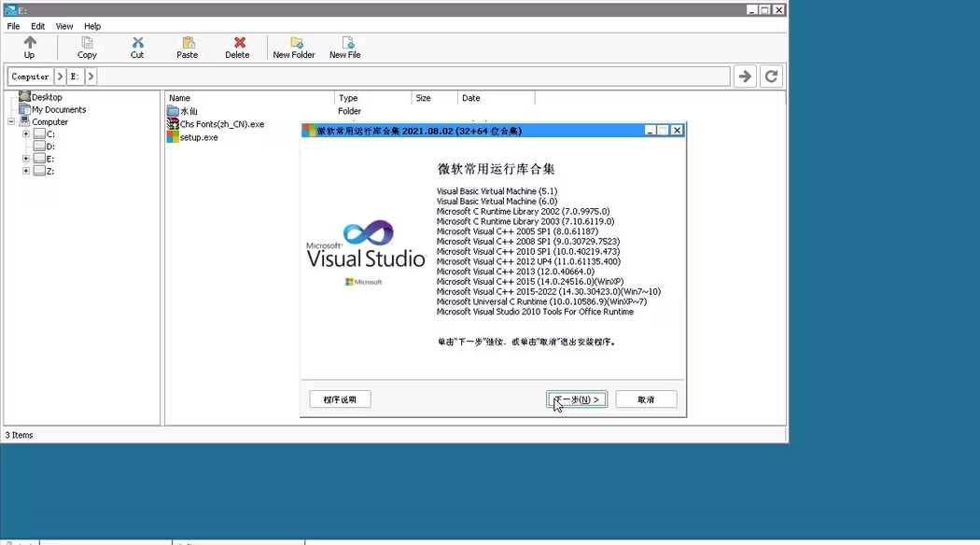Viewport: 980px width, 545px height.
Task: Click the 程序说明 button
Action: click(340, 399)
